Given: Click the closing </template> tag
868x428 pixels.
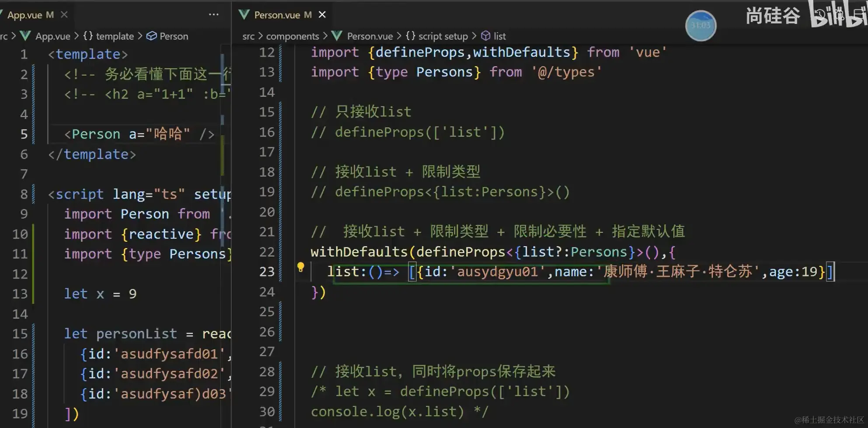Looking at the screenshot, I should [x=92, y=154].
